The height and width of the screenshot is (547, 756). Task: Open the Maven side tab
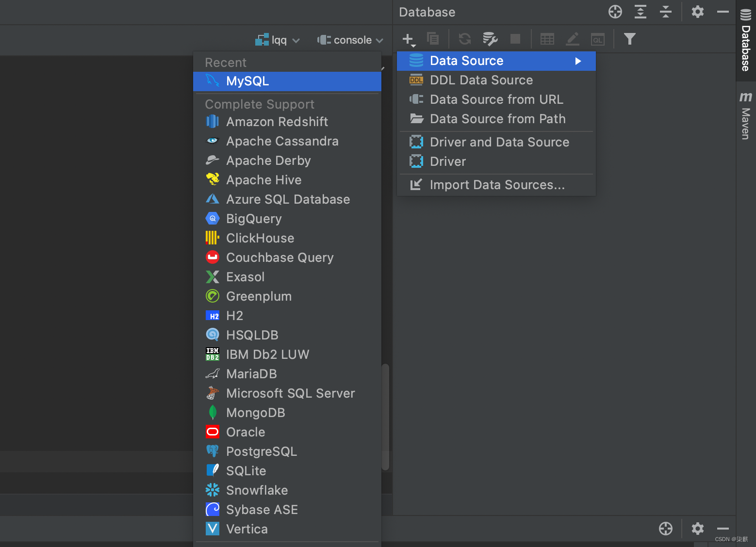(746, 115)
